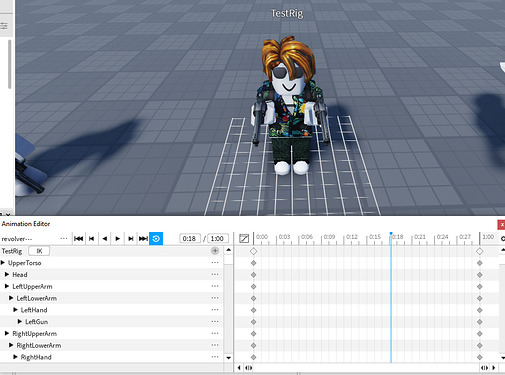Play the animation in reverse

[105, 239]
